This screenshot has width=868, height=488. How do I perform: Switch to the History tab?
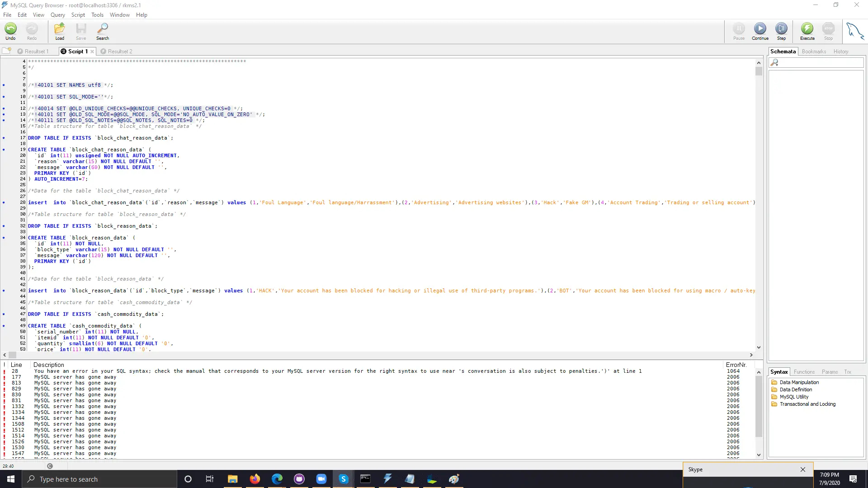841,52
